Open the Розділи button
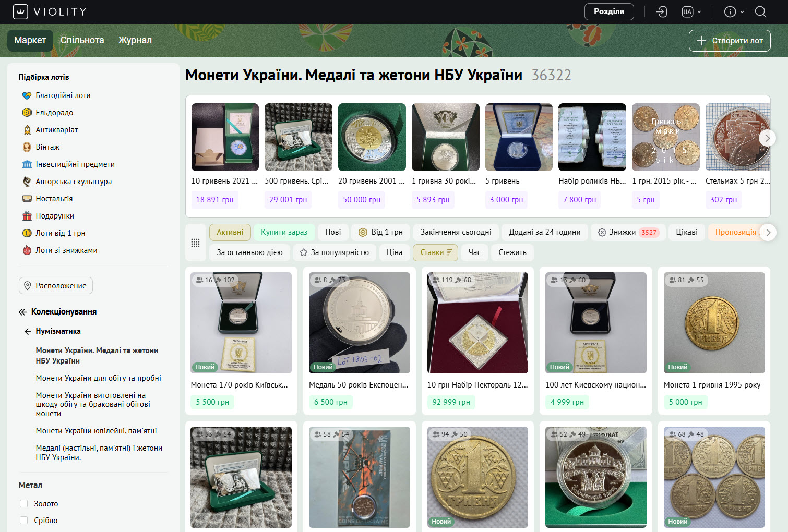This screenshot has height=532, width=788. click(x=609, y=11)
